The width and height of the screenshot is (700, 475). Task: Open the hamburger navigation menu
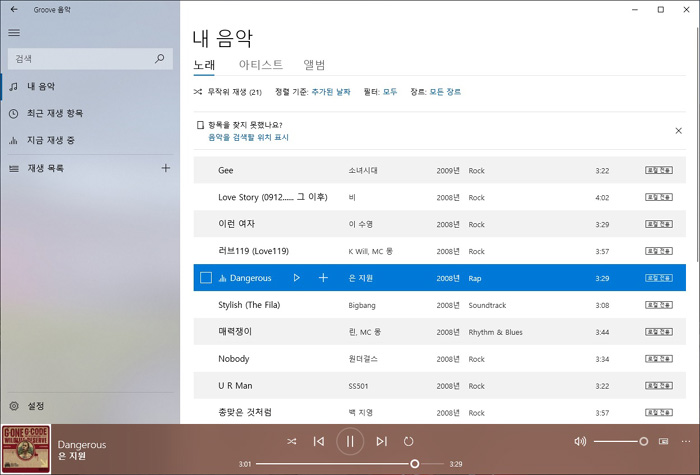[14, 33]
